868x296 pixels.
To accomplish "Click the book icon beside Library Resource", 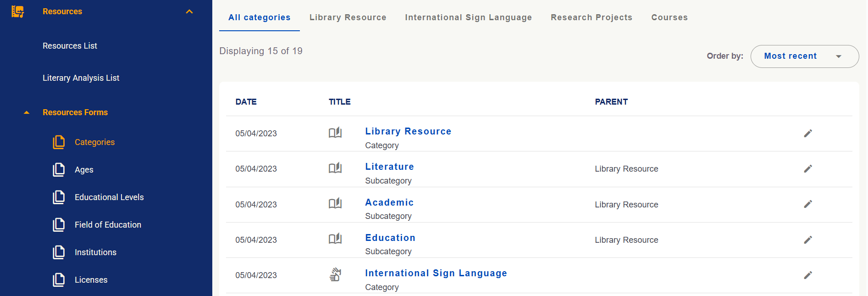I will (335, 133).
